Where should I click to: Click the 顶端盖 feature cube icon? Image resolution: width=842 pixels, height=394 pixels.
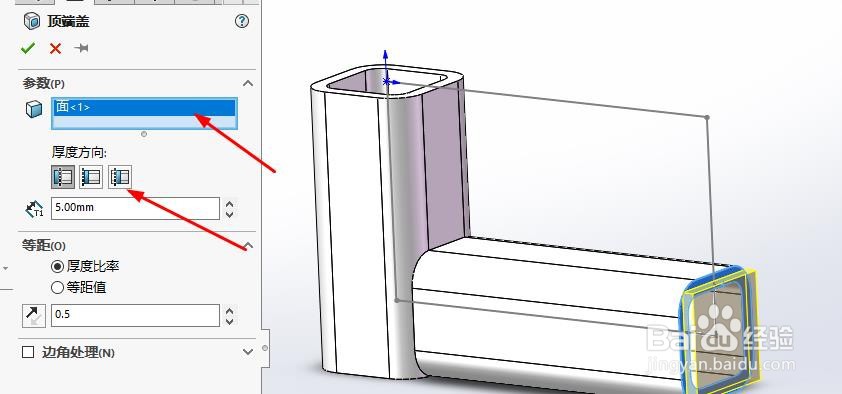[x=32, y=21]
